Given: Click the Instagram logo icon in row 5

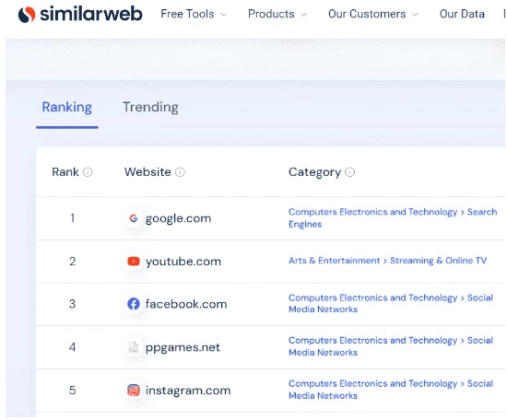Looking at the screenshot, I should pos(134,390).
